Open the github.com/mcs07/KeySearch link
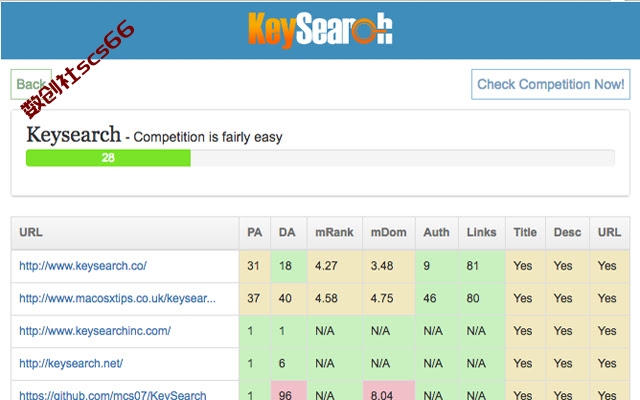 (x=113, y=395)
